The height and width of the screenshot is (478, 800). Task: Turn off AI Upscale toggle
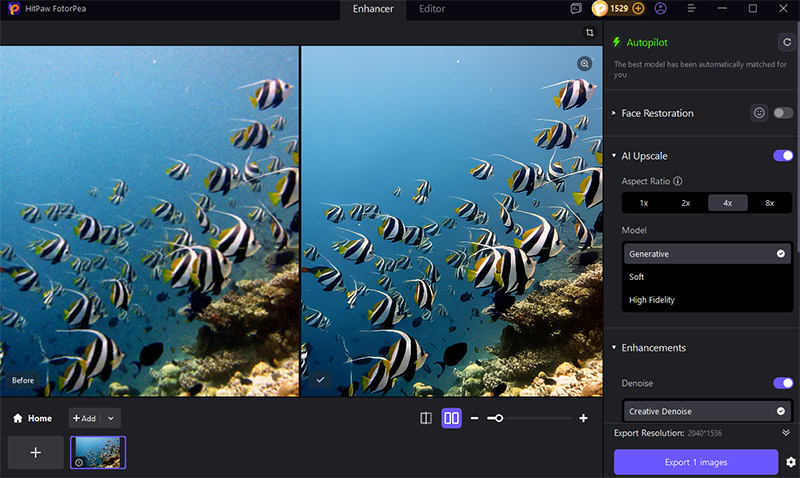click(x=783, y=156)
